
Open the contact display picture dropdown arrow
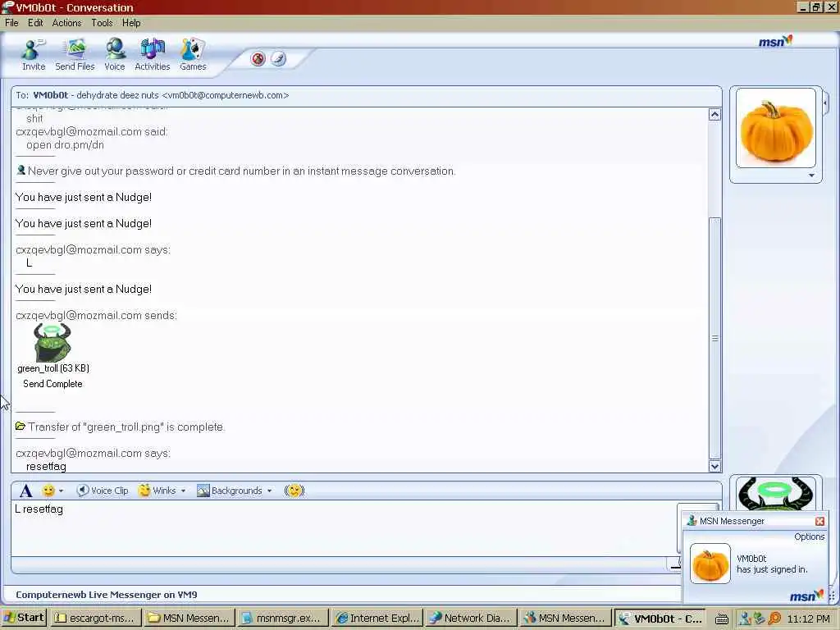coord(811,176)
